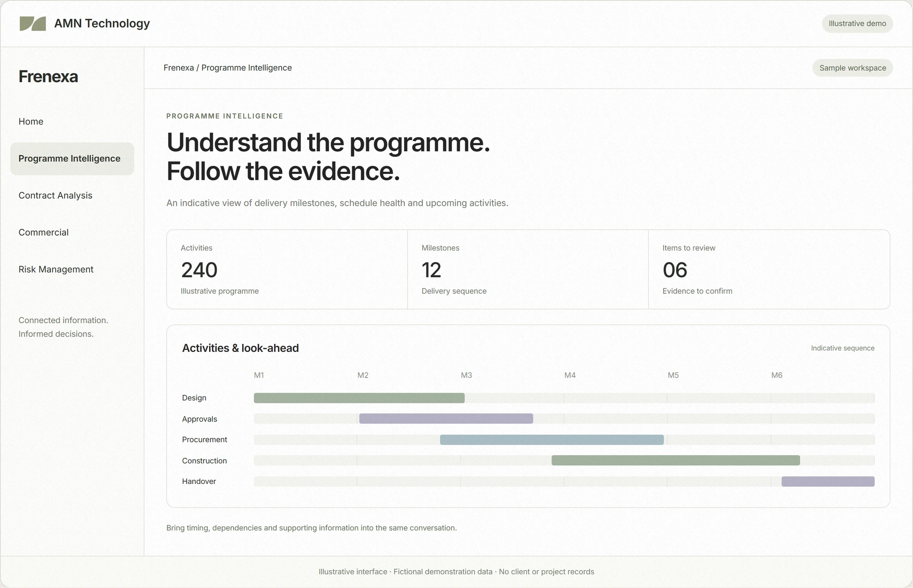Click the Approvals row label
Image resolution: width=913 pixels, height=588 pixels.
point(199,419)
